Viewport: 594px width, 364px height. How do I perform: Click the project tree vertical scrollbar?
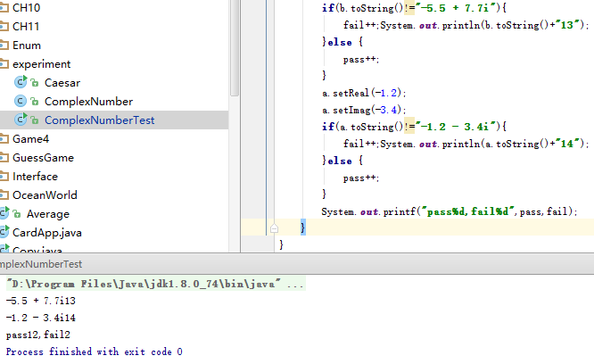point(235,48)
